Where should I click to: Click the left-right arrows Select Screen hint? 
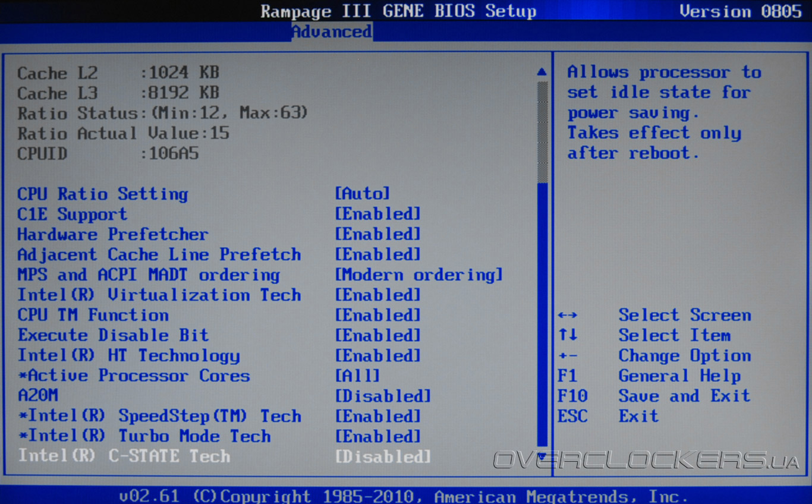tap(654, 315)
